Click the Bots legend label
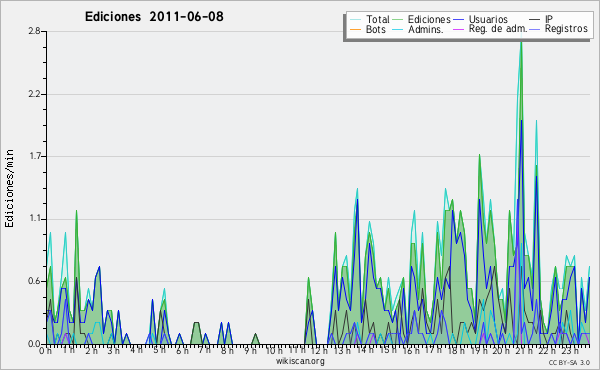Image resolution: width=600 pixels, height=370 pixels. [x=376, y=29]
